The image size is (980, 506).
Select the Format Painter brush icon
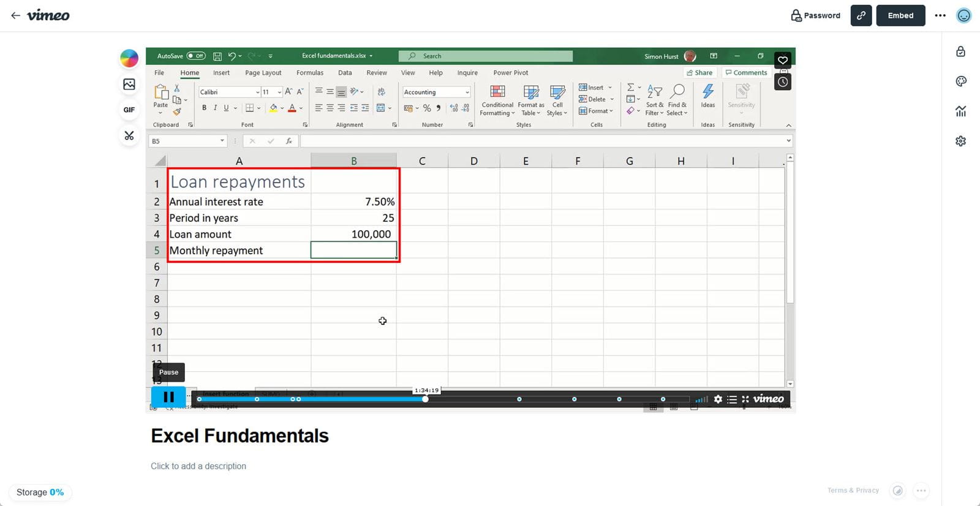pyautogui.click(x=177, y=111)
